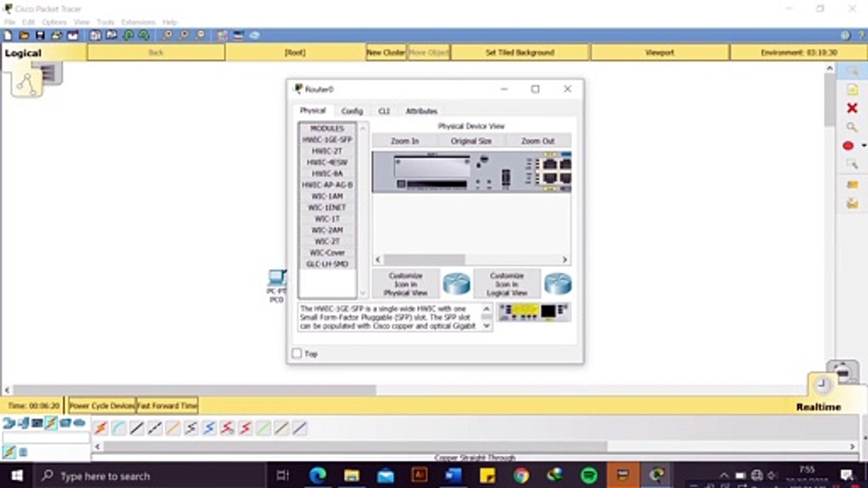Click the module description scroll down arrow
This screenshot has width=868, height=488.
[486, 326]
